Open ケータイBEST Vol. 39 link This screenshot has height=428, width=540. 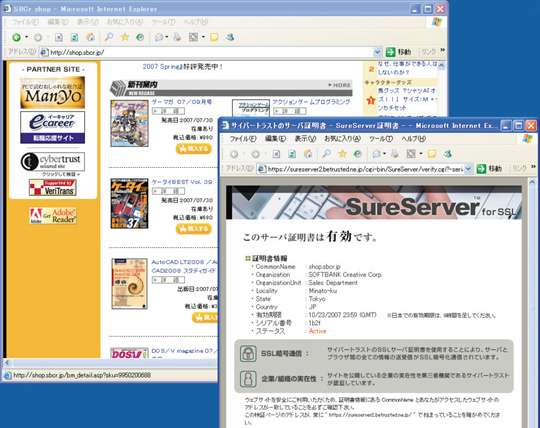182,182
